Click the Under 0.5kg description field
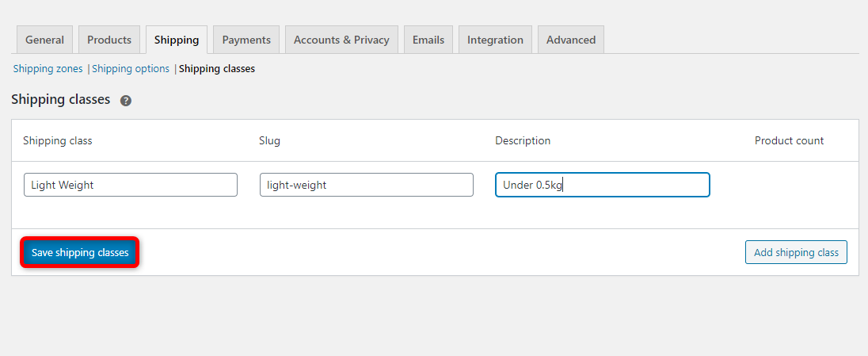The image size is (868, 356). 602,185
